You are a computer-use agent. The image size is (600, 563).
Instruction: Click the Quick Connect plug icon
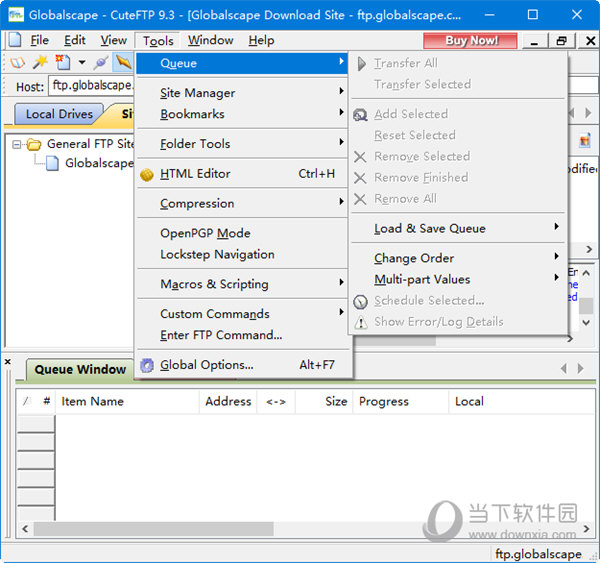click(x=101, y=63)
